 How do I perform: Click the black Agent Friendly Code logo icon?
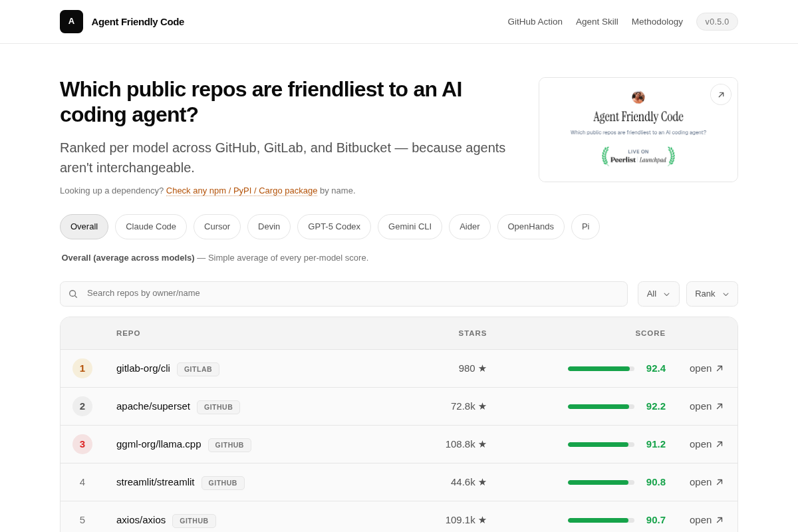pos(71,21)
